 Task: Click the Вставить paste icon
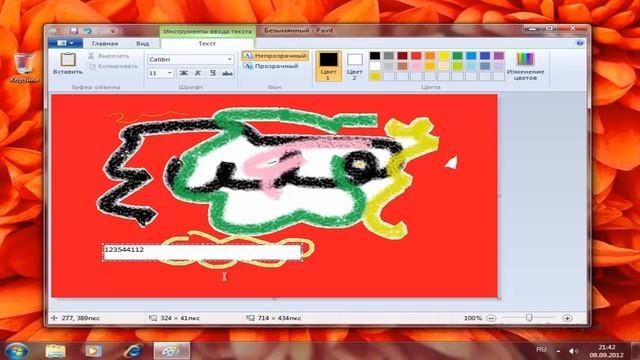pos(68,60)
